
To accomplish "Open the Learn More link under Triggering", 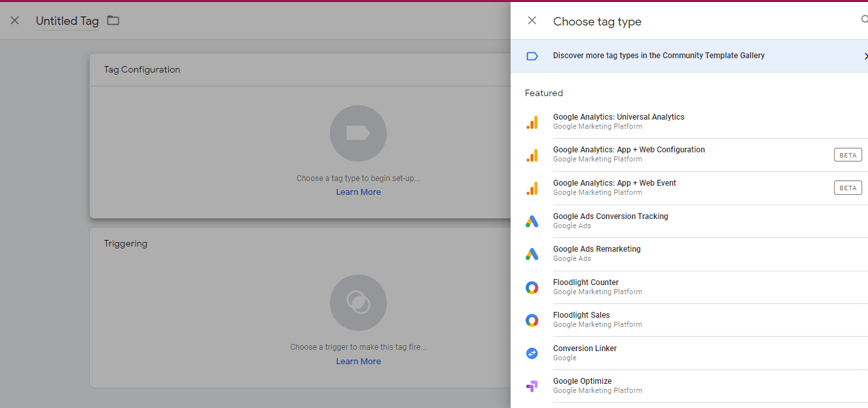I will [358, 361].
